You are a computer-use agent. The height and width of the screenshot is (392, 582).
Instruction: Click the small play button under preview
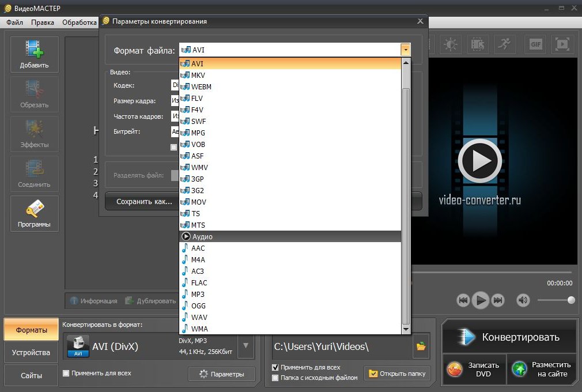click(x=481, y=300)
